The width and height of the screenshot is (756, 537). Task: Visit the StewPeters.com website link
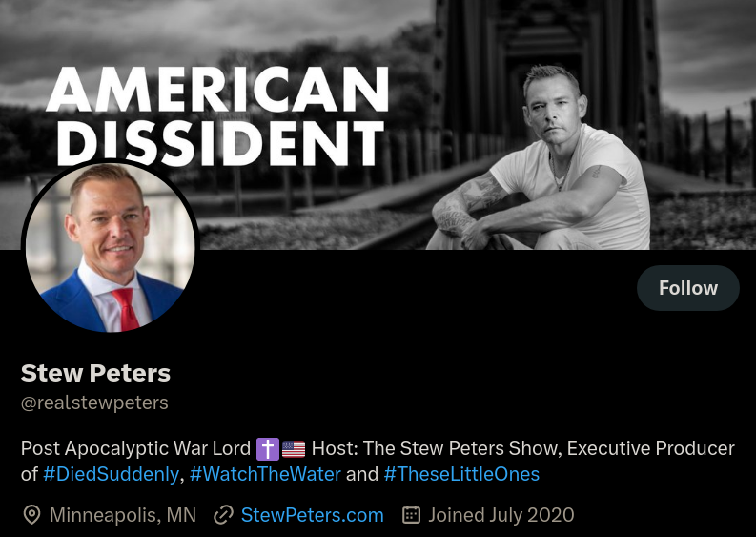(312, 515)
